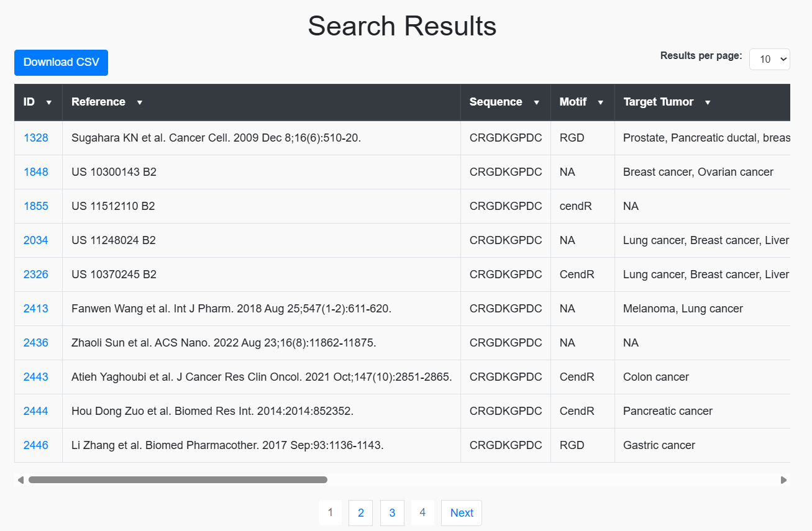Viewport: 812px width, 531px height.
Task: Open the record 2413 link
Action: [x=37, y=308]
